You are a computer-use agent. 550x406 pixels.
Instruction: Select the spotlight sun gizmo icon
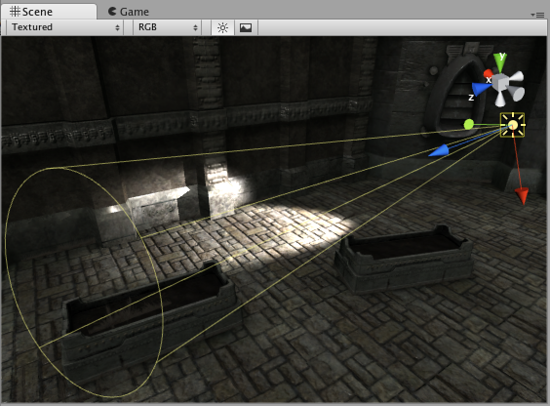tap(512, 125)
